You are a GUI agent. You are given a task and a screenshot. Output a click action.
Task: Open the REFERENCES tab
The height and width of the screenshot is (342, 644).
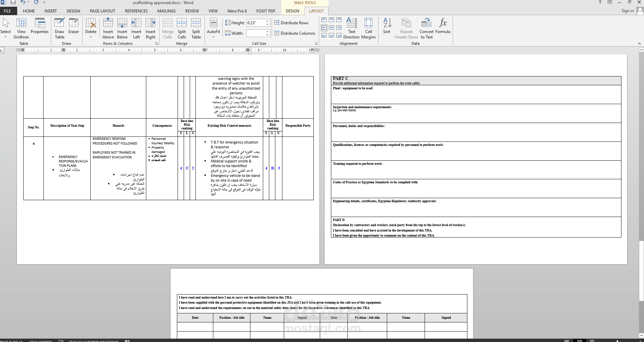[x=136, y=11]
